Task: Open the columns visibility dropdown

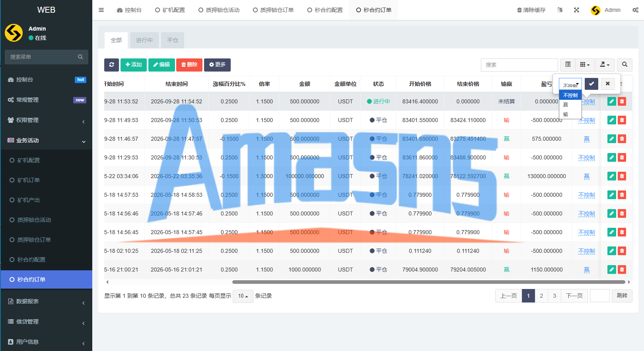Action: [585, 65]
